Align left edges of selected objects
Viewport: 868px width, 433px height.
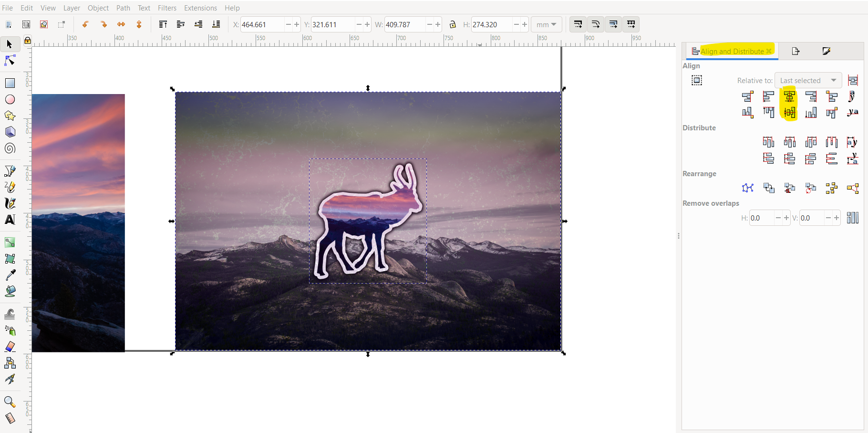click(767, 96)
